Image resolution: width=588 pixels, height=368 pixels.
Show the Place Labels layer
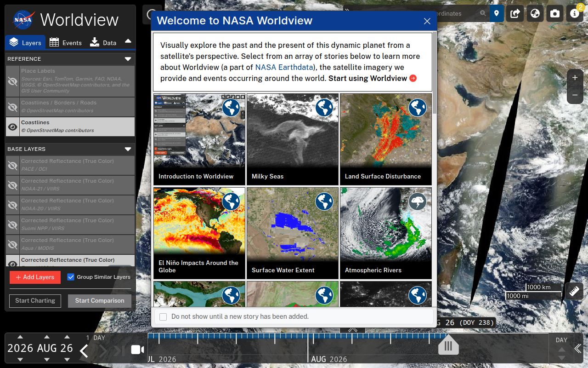(13, 81)
